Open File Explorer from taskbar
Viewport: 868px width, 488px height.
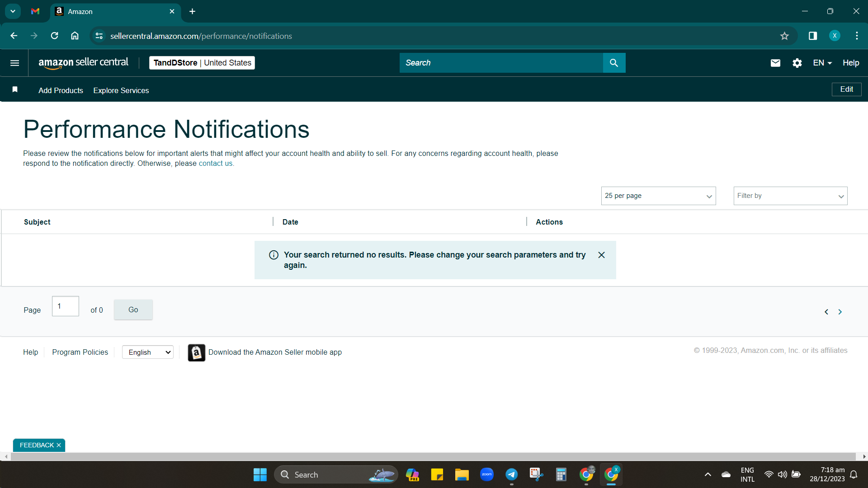462,474
